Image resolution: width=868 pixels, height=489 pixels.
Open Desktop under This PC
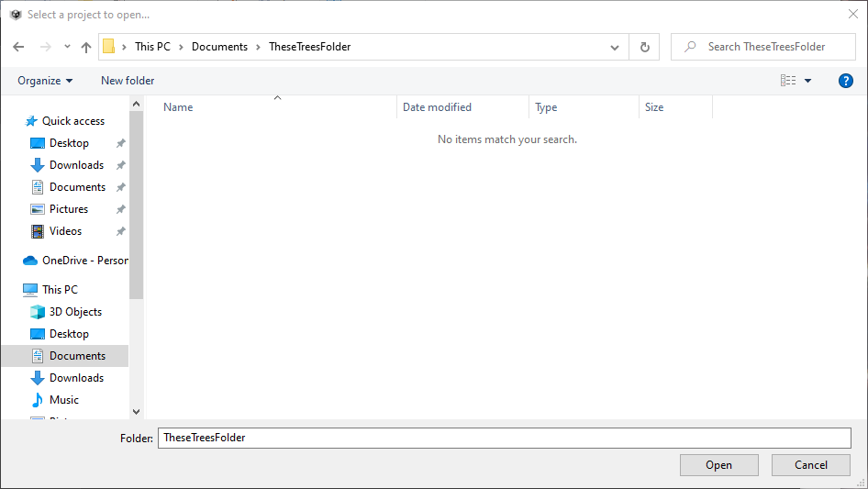pyautogui.click(x=69, y=334)
